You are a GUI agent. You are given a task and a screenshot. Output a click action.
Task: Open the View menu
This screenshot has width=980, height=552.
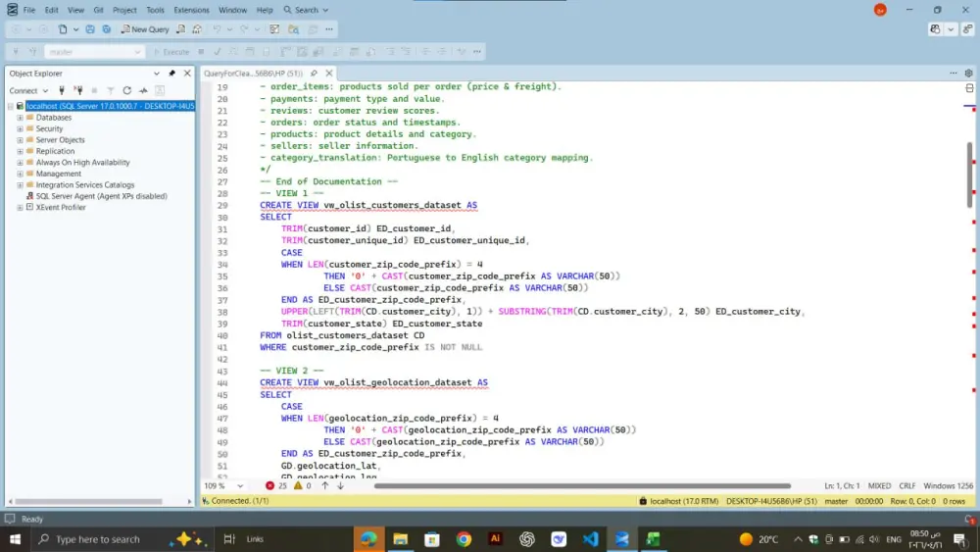click(x=75, y=10)
